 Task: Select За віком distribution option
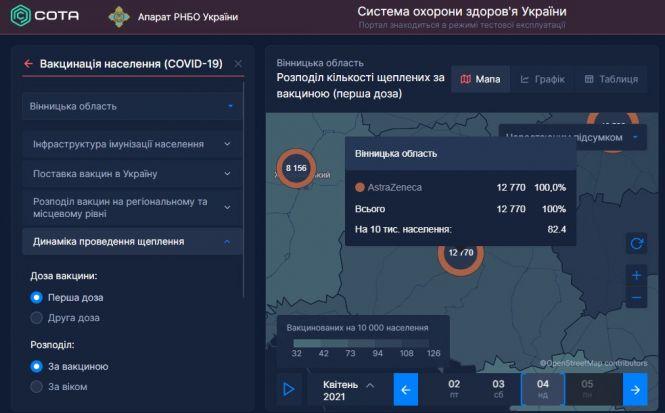tap(36, 387)
